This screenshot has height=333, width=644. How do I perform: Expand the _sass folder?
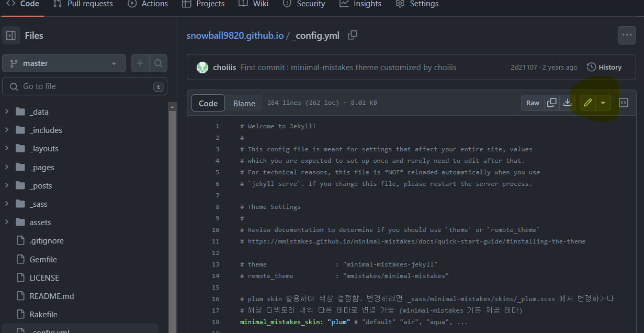pos(6,204)
